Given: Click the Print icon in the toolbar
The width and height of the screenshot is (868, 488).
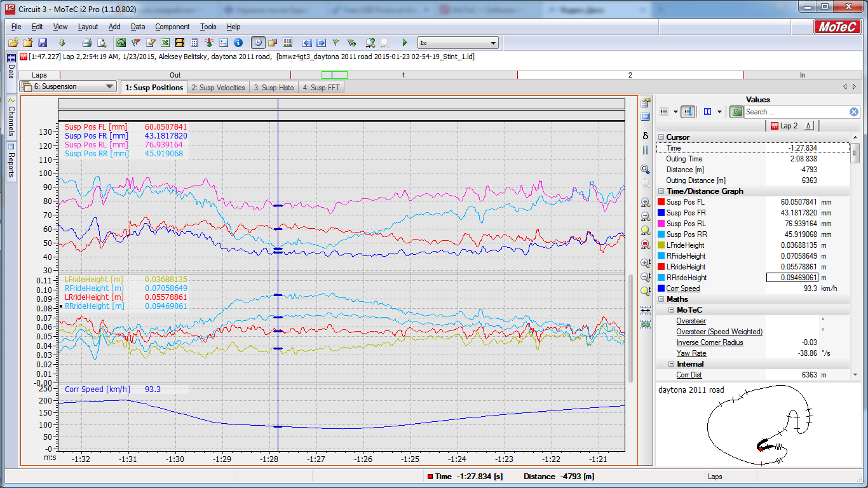Looking at the screenshot, I should click(x=87, y=43).
